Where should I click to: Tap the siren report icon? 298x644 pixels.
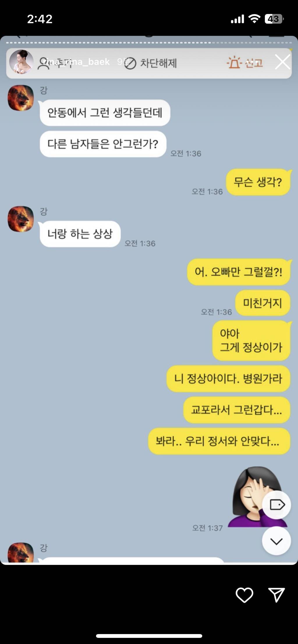[x=234, y=62]
